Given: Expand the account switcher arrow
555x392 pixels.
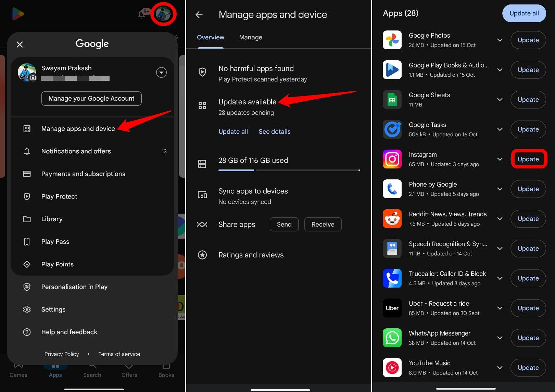Looking at the screenshot, I should tap(161, 72).
